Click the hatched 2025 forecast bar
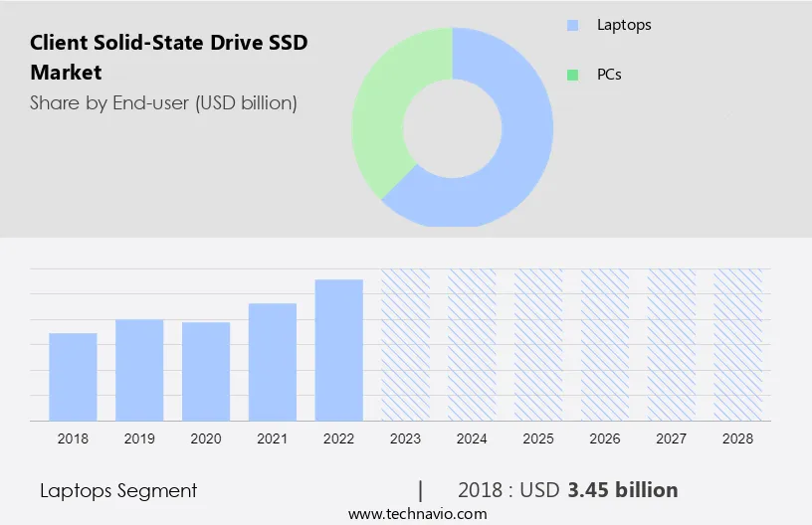 pos(538,344)
